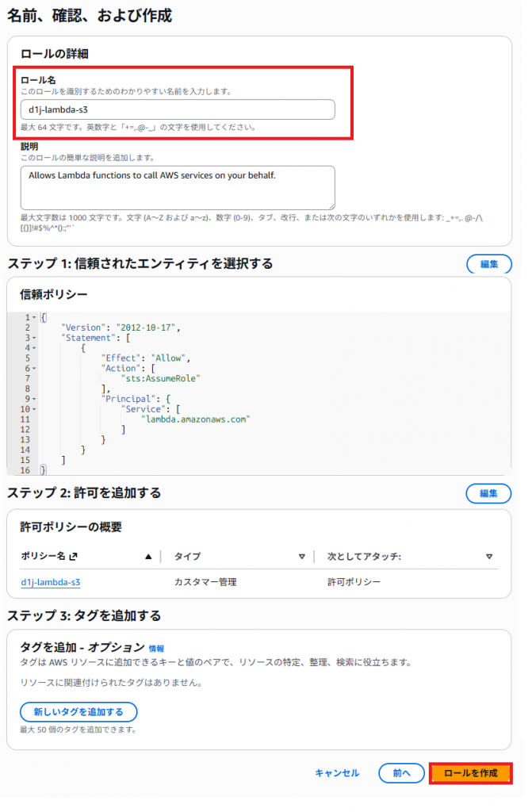Screen dimensions: 532x812
Task: Collapse the Action array fold arrow at line 6
Action: (x=35, y=369)
